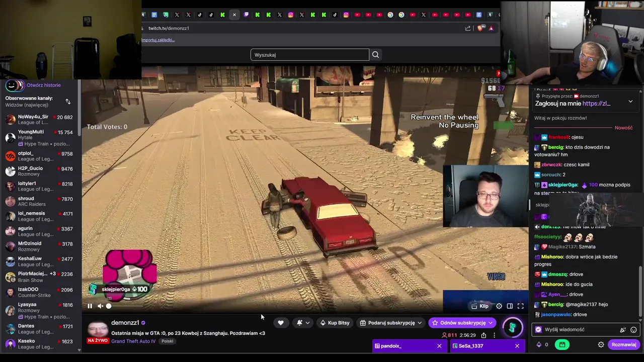644x362 pixels.
Task: Open cheer bits icon in chat input
Action: (623, 330)
